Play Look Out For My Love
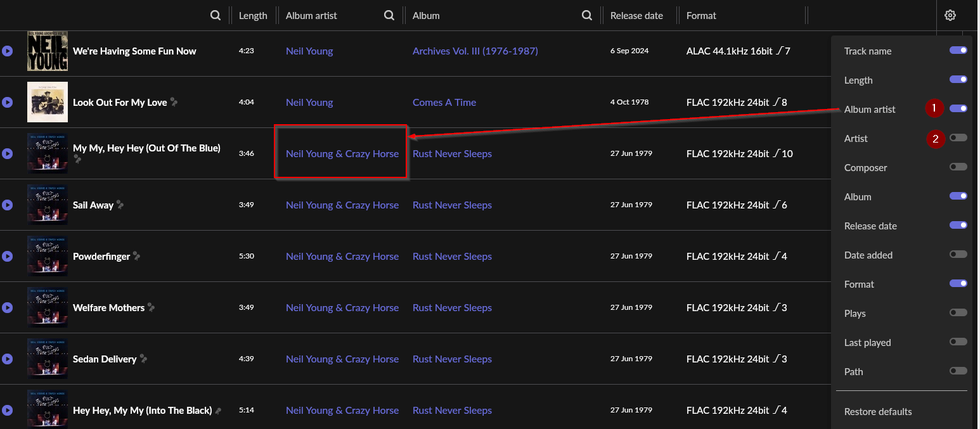Viewport: 980px width, 429px height. tap(8, 103)
